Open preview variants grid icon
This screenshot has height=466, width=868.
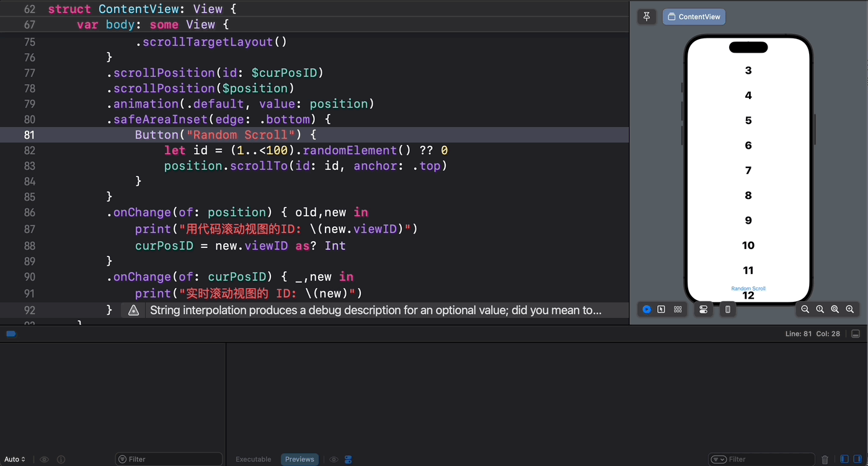[x=678, y=309]
